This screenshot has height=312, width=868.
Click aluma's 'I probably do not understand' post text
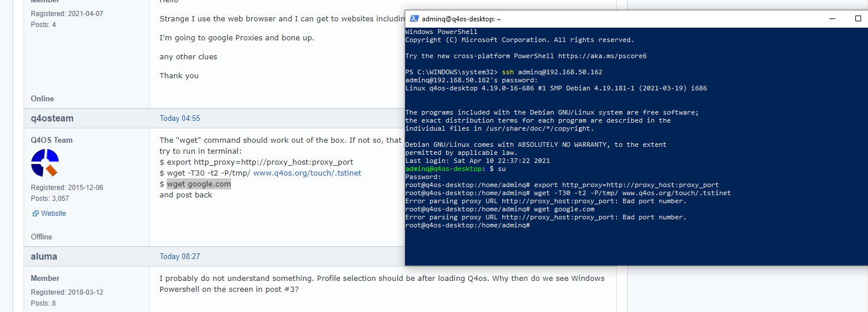(x=382, y=283)
